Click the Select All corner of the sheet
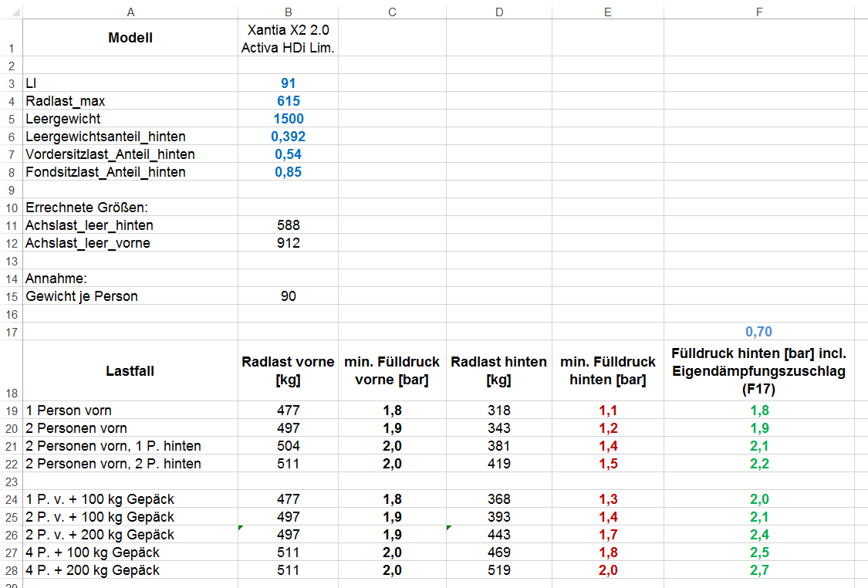This screenshot has width=868, height=588. [x=11, y=12]
